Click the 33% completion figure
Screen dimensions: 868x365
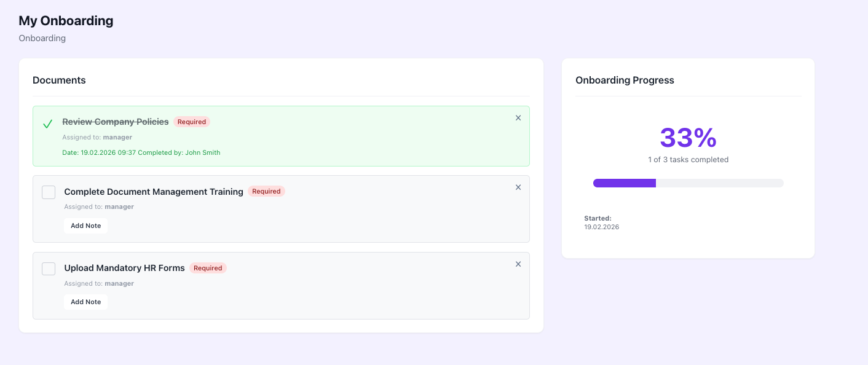pos(688,138)
